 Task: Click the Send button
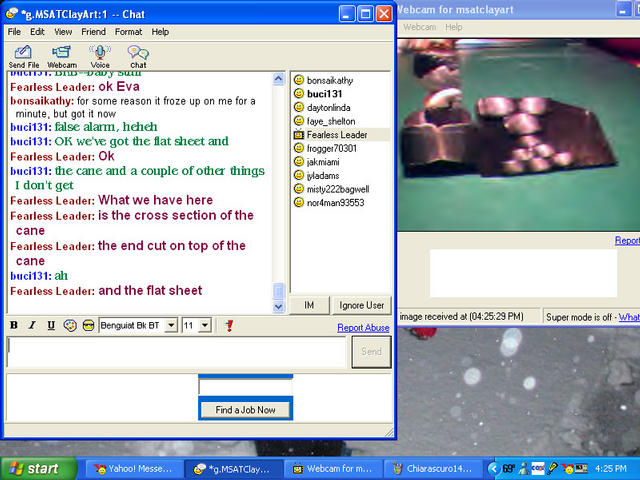click(371, 351)
